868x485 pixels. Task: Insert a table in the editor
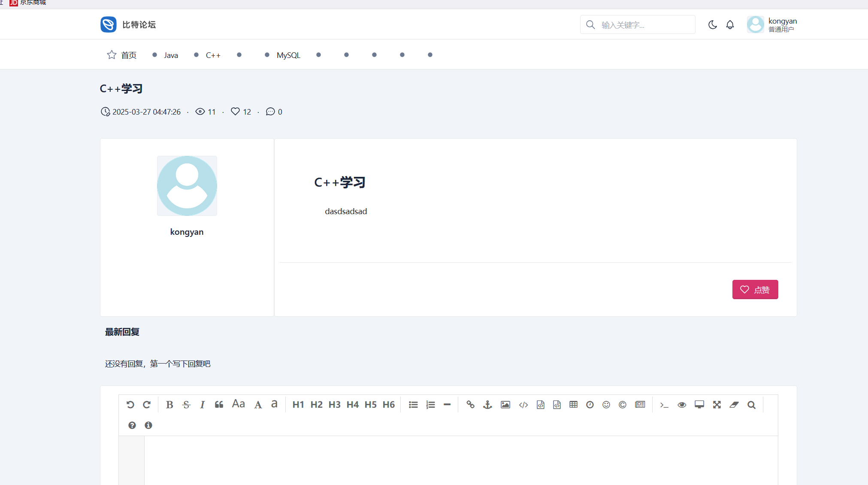tap(573, 405)
